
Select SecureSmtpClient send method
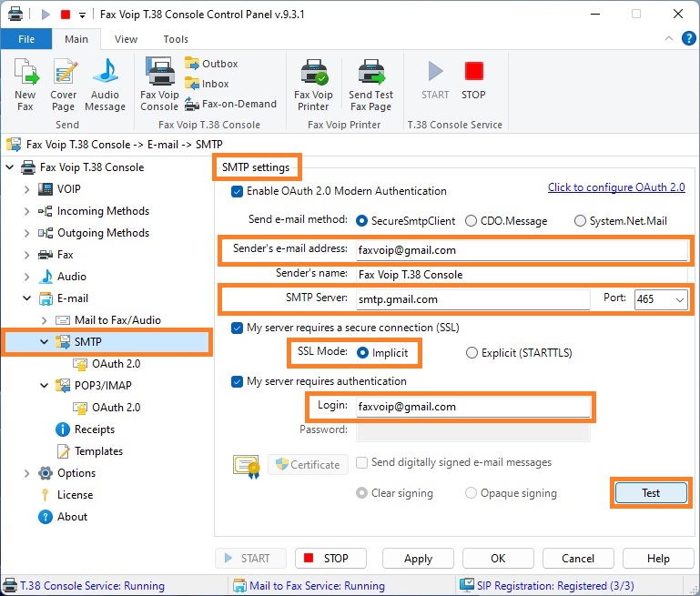[362, 221]
